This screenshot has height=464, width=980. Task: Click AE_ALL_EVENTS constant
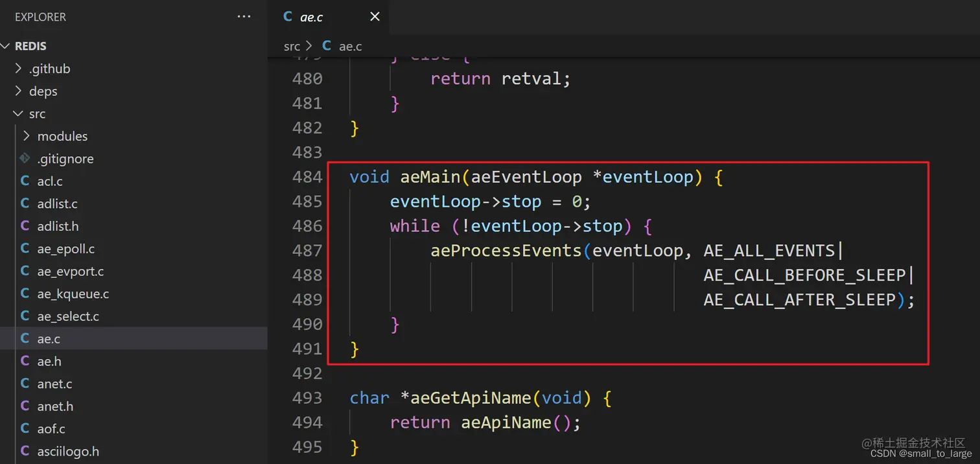click(769, 250)
